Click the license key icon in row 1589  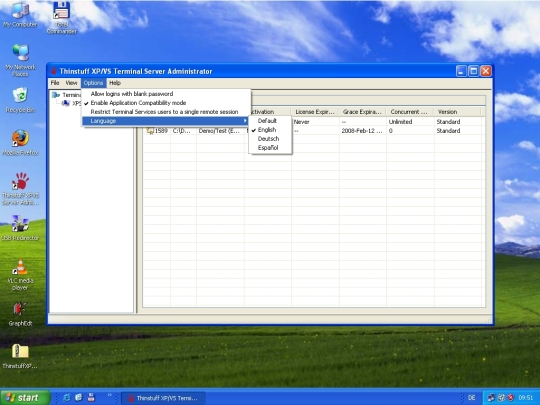149,131
